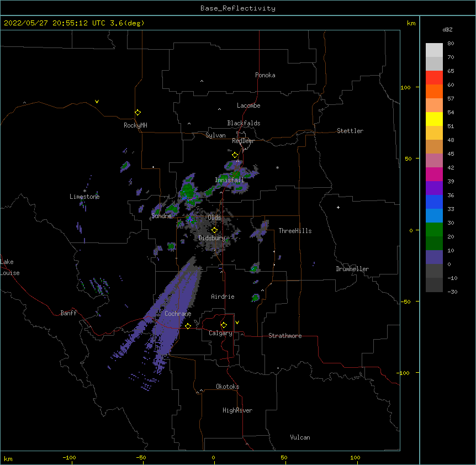Click the Base_Reflectivity title text
This screenshot has width=476, height=465.
tap(238, 8)
